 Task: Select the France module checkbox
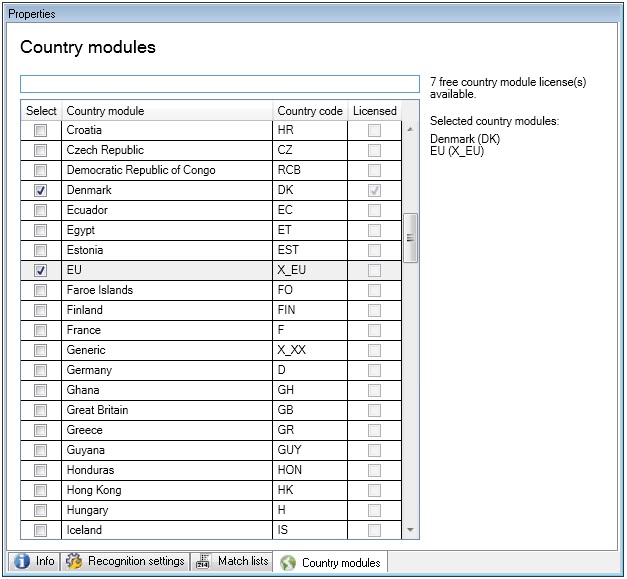tap(41, 330)
